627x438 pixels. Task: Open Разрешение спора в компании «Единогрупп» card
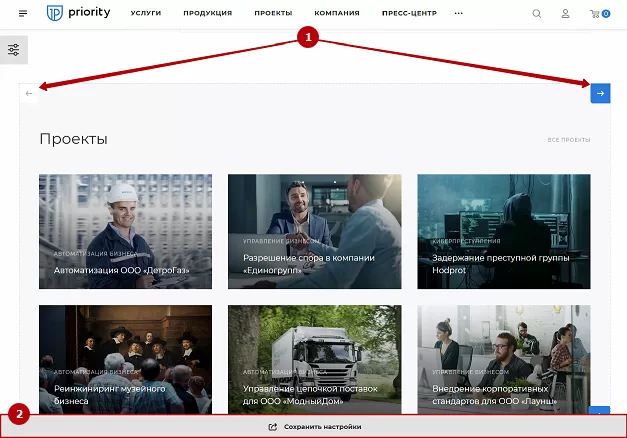point(315,231)
